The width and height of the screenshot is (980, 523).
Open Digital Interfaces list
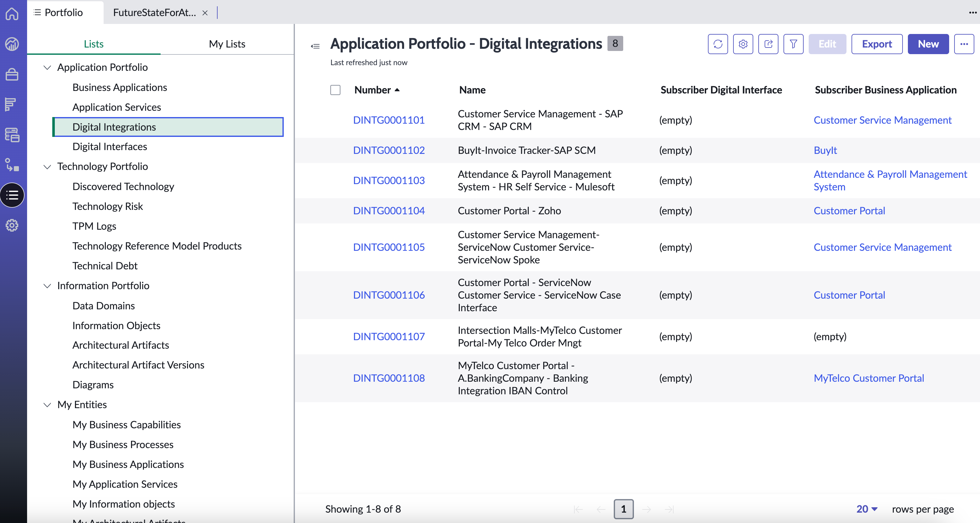[110, 147]
